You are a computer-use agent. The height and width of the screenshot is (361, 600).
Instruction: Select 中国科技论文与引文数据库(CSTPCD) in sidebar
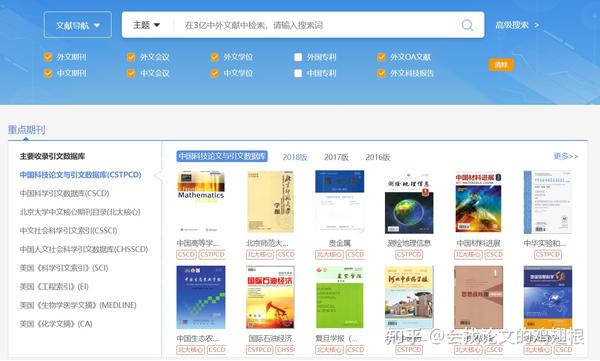pyautogui.click(x=80, y=175)
